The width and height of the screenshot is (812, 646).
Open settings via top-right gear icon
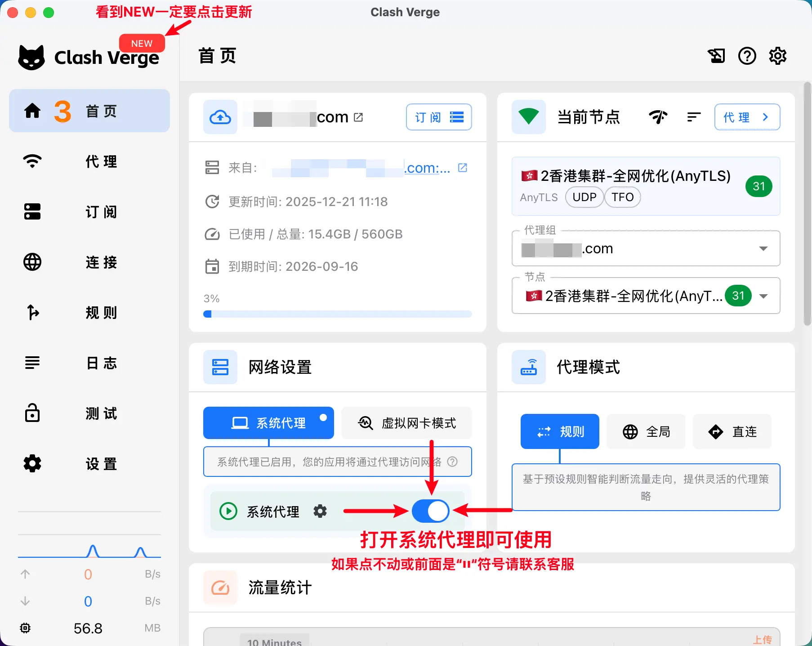coord(777,56)
